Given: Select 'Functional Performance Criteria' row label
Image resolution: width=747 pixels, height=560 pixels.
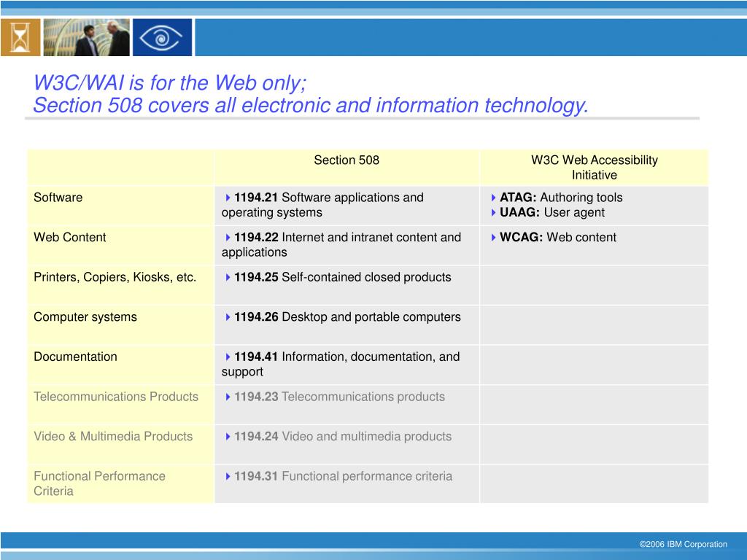Looking at the screenshot, I should coord(99,483).
